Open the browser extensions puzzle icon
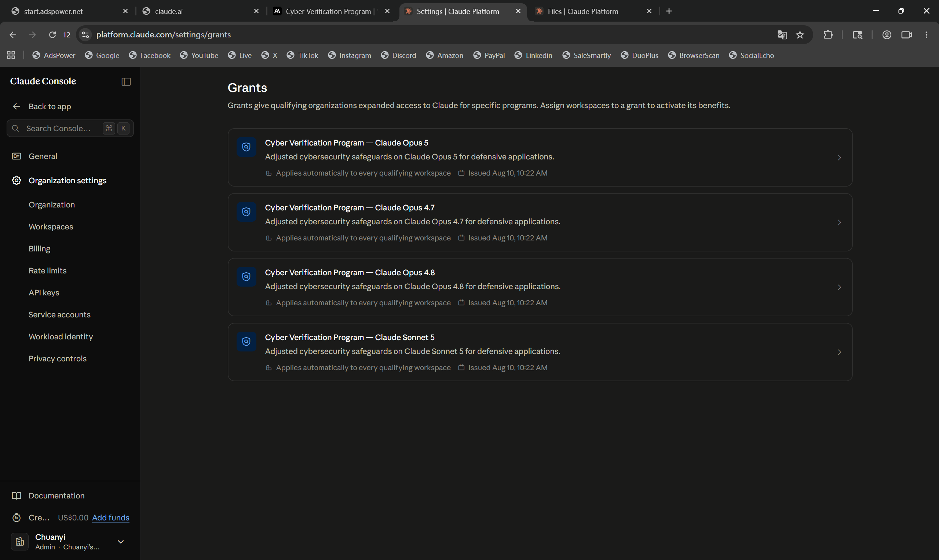This screenshot has height=560, width=939. pyautogui.click(x=827, y=35)
